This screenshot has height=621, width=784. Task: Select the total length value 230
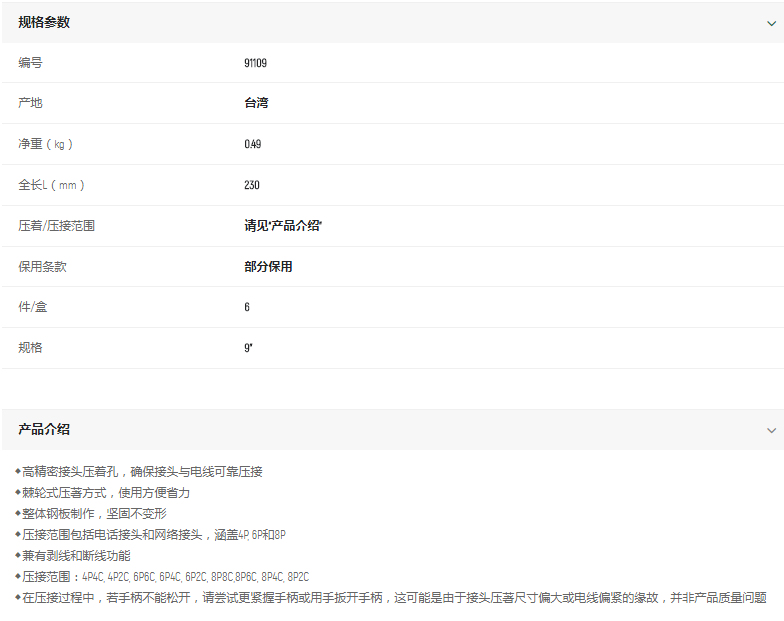point(252,185)
